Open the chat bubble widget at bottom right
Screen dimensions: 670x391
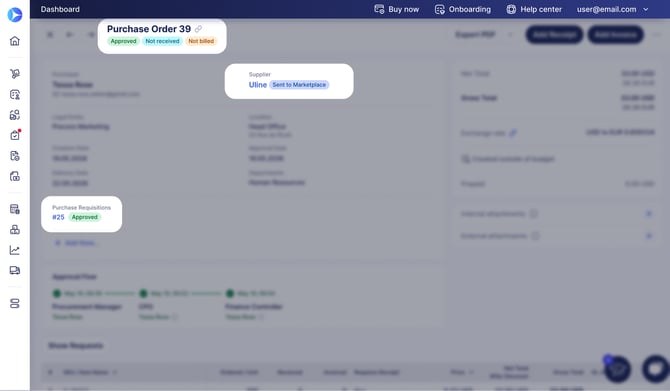point(656,368)
